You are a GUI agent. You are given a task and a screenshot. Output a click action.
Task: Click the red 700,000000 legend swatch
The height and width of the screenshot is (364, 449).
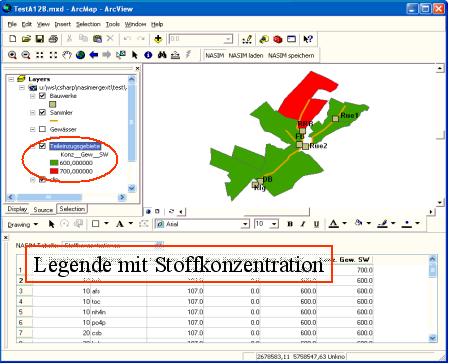tap(54, 171)
